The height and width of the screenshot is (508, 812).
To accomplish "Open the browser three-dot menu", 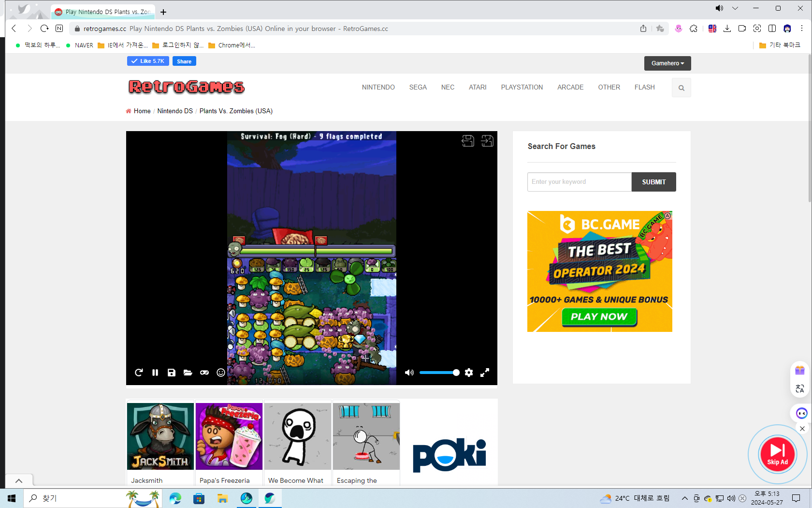I will coord(802,29).
